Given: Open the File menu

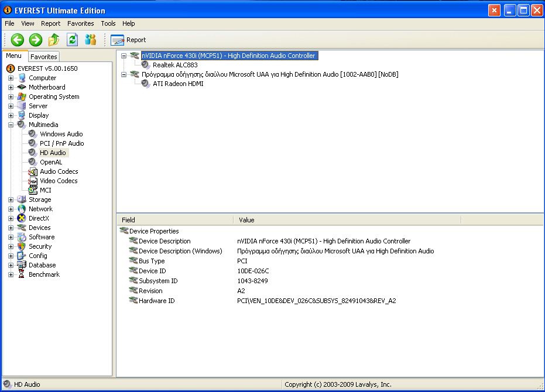Looking at the screenshot, I should [9, 23].
